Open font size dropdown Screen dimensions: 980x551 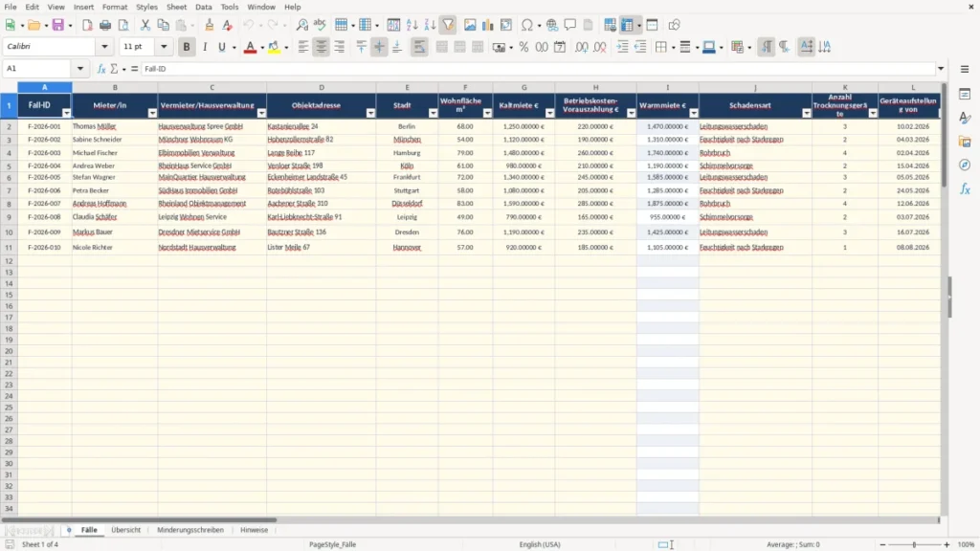pyautogui.click(x=164, y=46)
